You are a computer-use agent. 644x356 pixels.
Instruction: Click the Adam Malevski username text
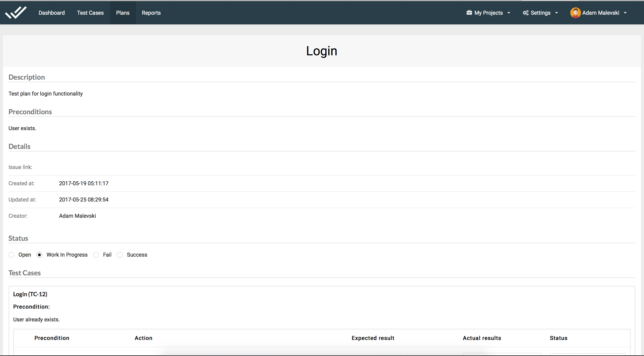[x=601, y=13]
